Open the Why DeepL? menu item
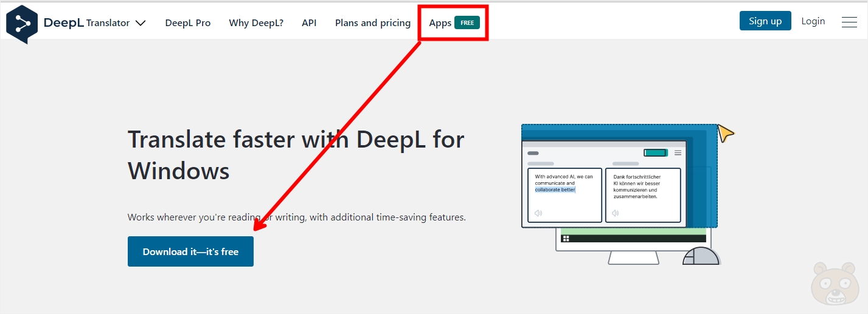The height and width of the screenshot is (314, 868). pos(256,22)
